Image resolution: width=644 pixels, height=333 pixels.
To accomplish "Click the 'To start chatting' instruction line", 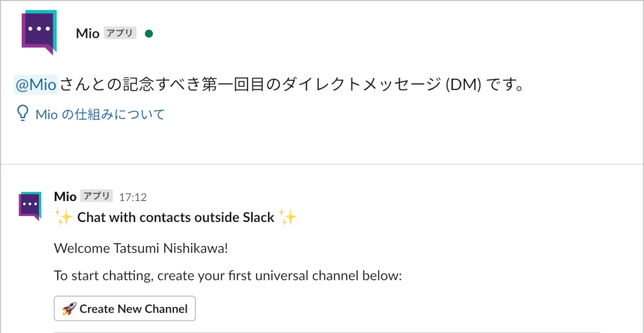I will [228, 276].
